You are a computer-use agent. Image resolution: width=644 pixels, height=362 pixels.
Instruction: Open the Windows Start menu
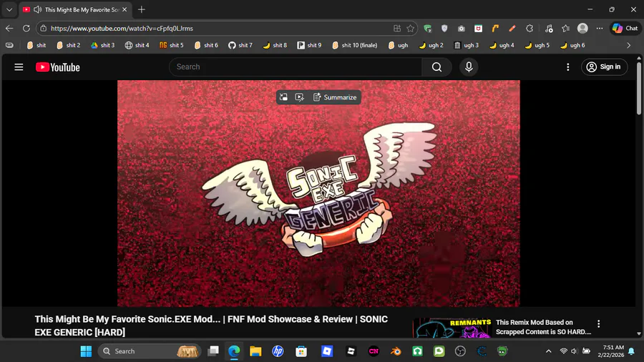coord(87,351)
